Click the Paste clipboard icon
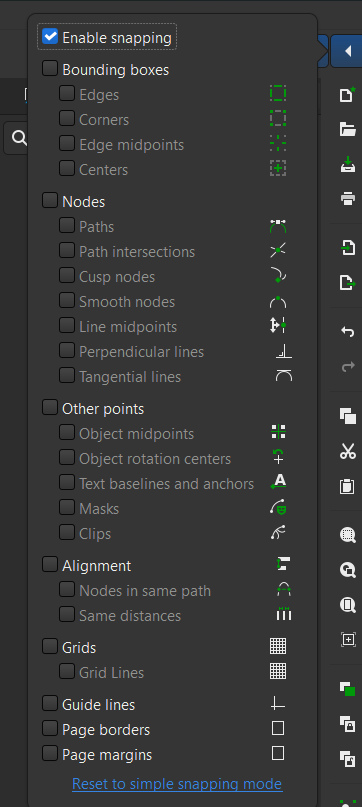 pyautogui.click(x=348, y=486)
